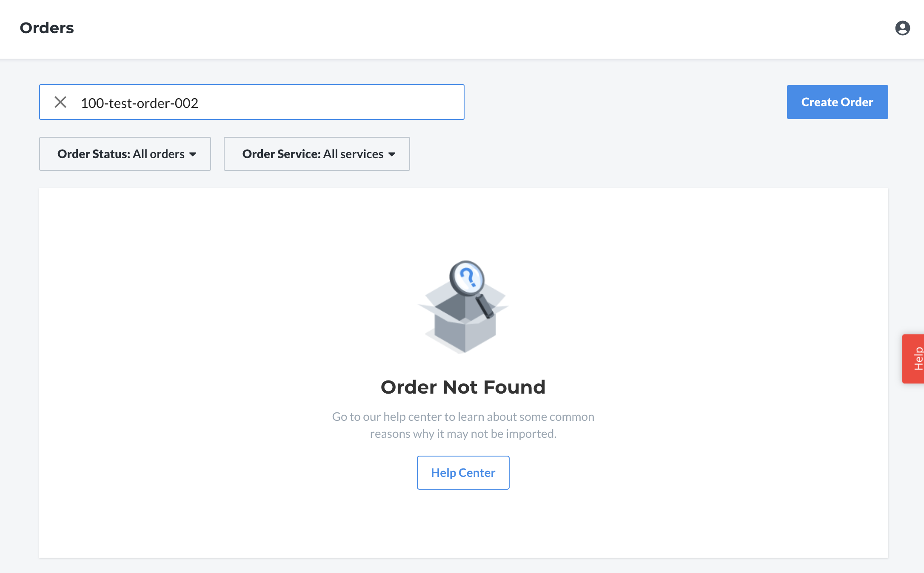Image resolution: width=924 pixels, height=573 pixels.
Task: Click the bold Order Status label
Action: coord(94,154)
